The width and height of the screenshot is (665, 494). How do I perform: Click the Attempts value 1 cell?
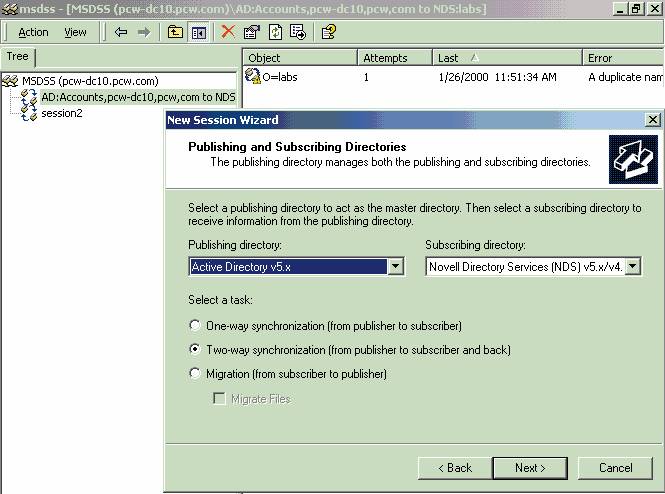pos(366,77)
